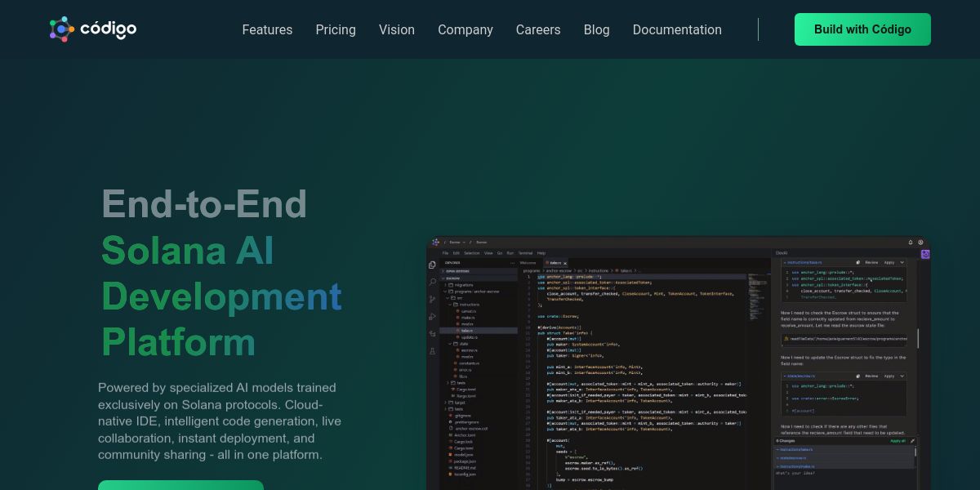Screen dimensions: 980x490
Task: Click Review on state/escrow.rs snippet
Action: point(871,376)
